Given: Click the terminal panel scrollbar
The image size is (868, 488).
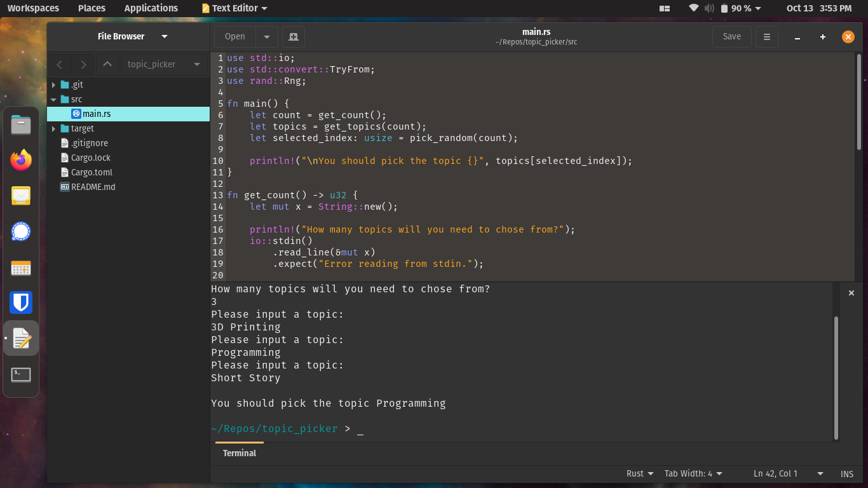Looking at the screenshot, I should click(x=836, y=378).
